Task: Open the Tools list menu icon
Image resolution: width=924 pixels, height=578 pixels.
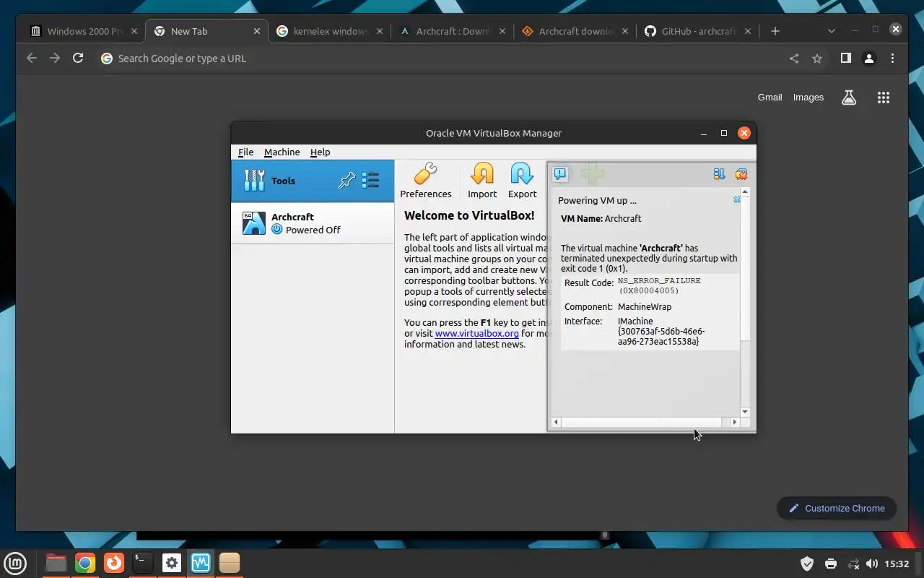Action: [x=371, y=181]
